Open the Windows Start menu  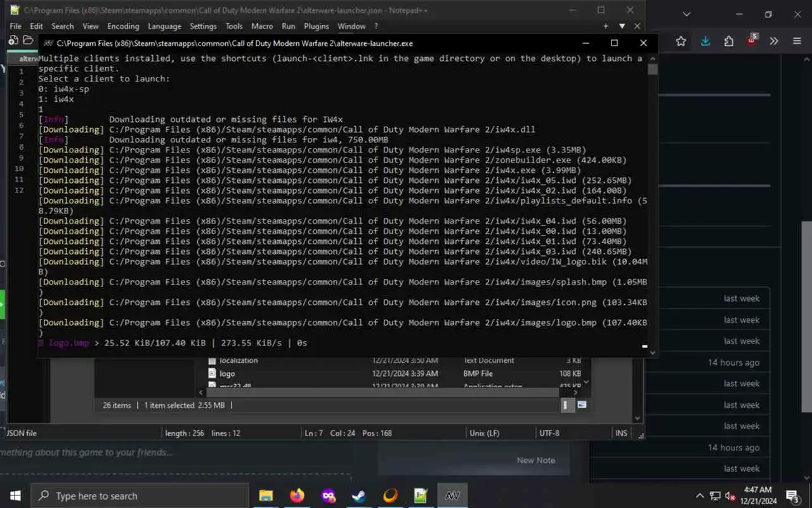point(15,496)
